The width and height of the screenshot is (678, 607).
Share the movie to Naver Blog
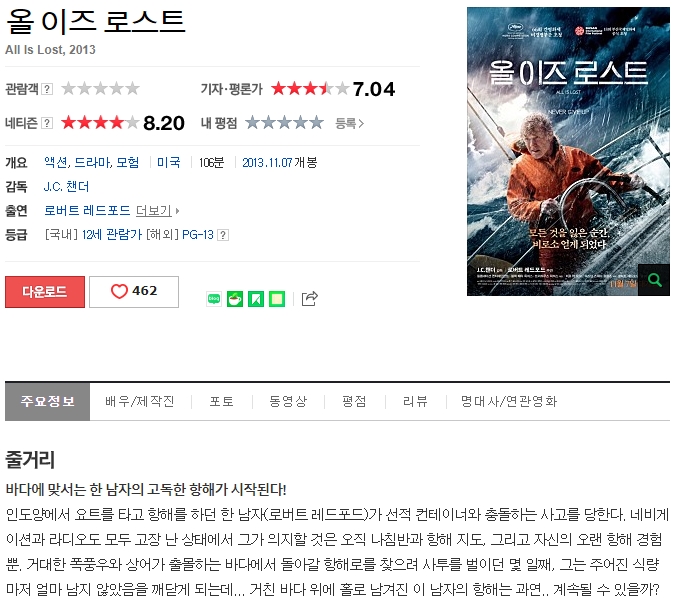(x=214, y=299)
